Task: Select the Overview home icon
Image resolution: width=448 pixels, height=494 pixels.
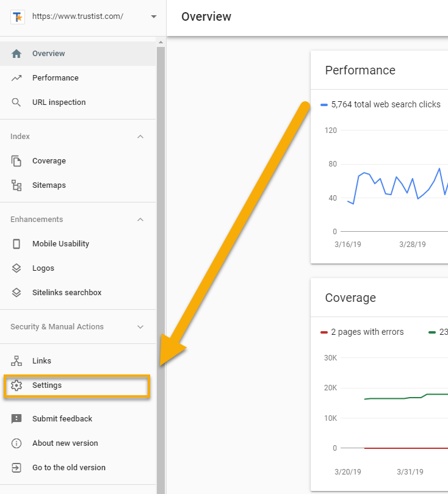Action: click(16, 53)
